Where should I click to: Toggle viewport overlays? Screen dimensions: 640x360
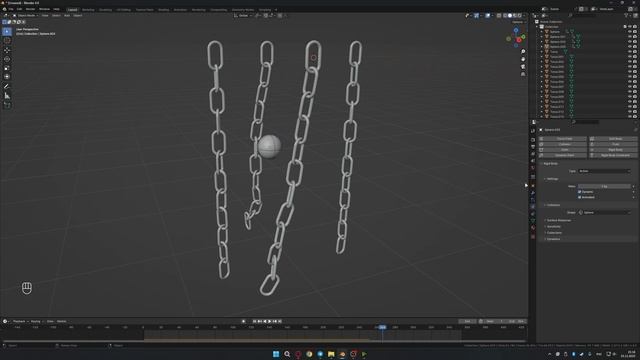click(488, 16)
